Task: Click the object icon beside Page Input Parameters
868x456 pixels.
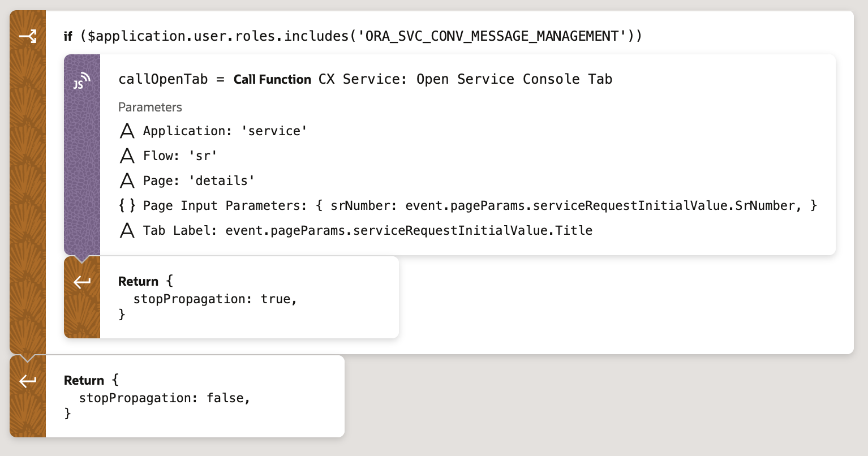Action: (127, 205)
